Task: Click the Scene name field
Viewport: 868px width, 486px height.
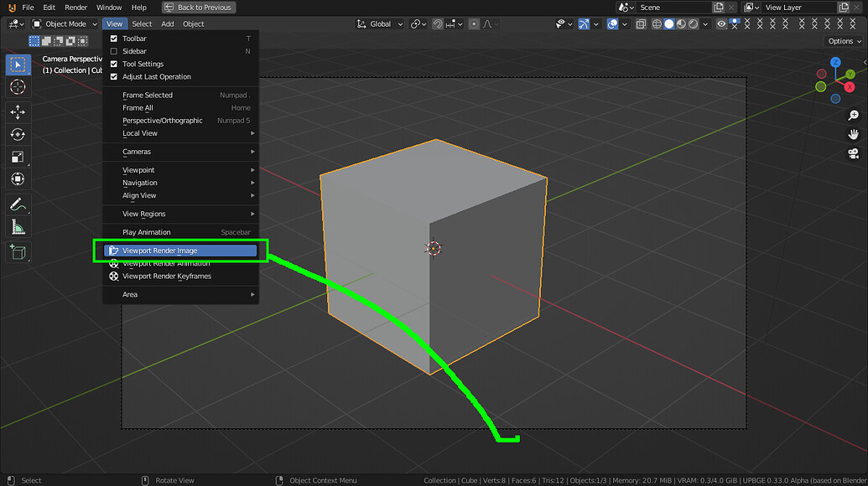Action: point(673,8)
